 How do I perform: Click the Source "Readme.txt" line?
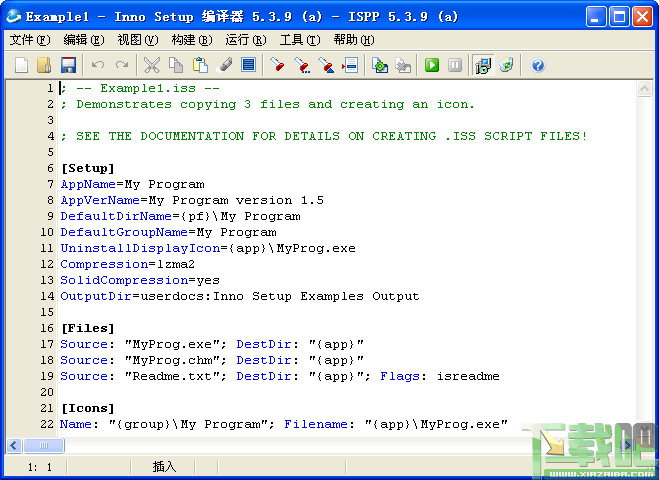pyautogui.click(x=280, y=376)
